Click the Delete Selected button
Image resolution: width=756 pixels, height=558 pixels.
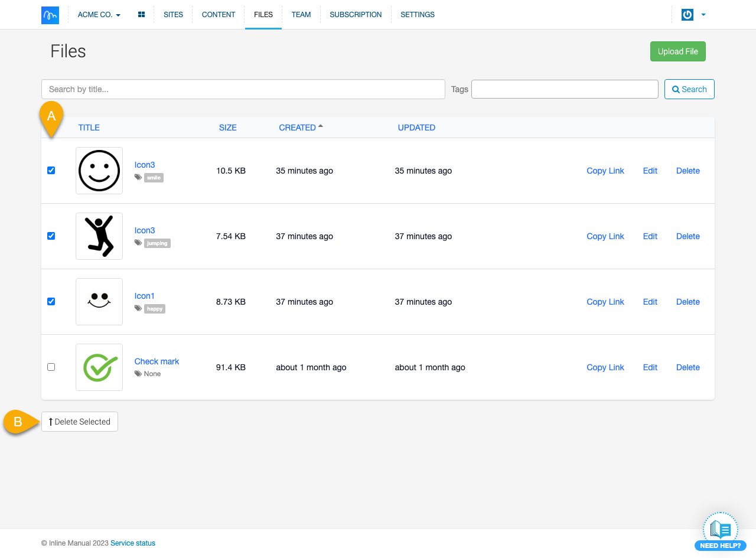tap(80, 422)
